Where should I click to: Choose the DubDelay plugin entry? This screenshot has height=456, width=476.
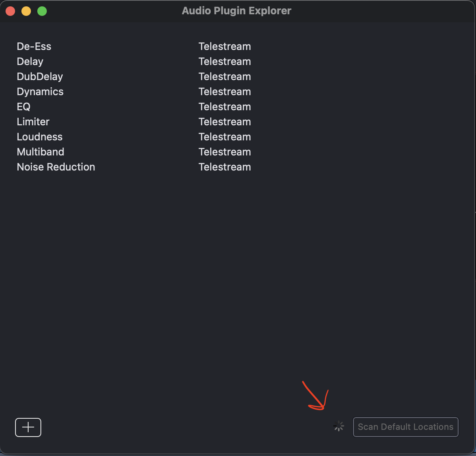click(x=40, y=77)
